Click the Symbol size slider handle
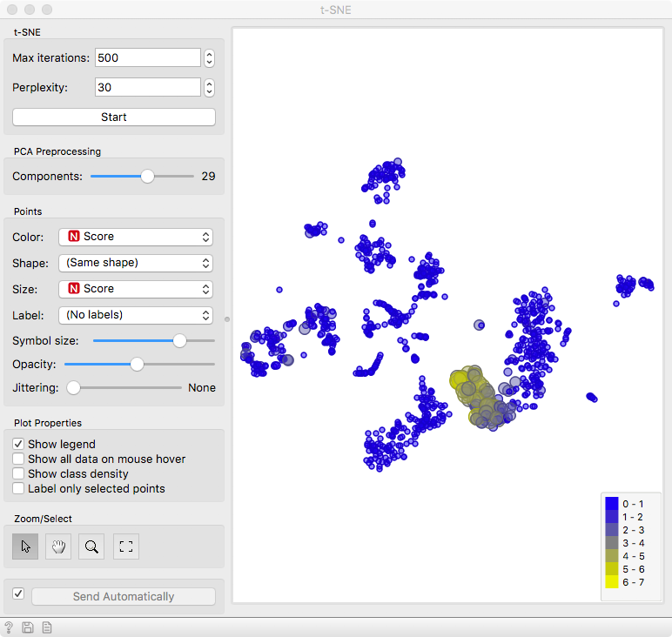 179,340
